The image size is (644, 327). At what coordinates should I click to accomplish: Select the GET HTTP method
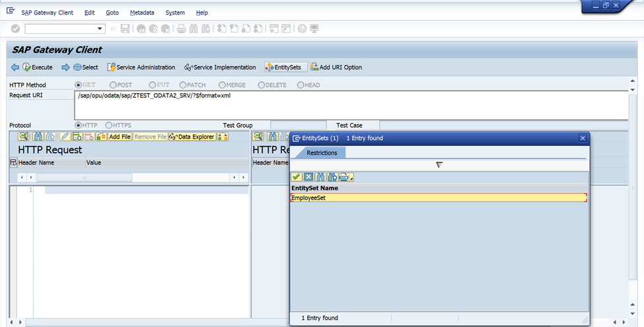(78, 85)
